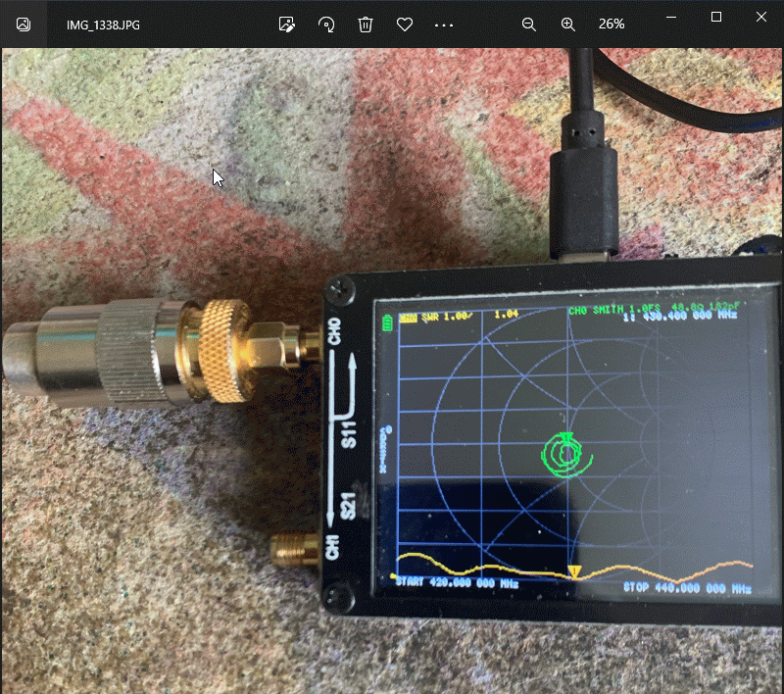Click the black USB cable plug in the photo
The height and width of the screenshot is (694, 784).
point(586,196)
